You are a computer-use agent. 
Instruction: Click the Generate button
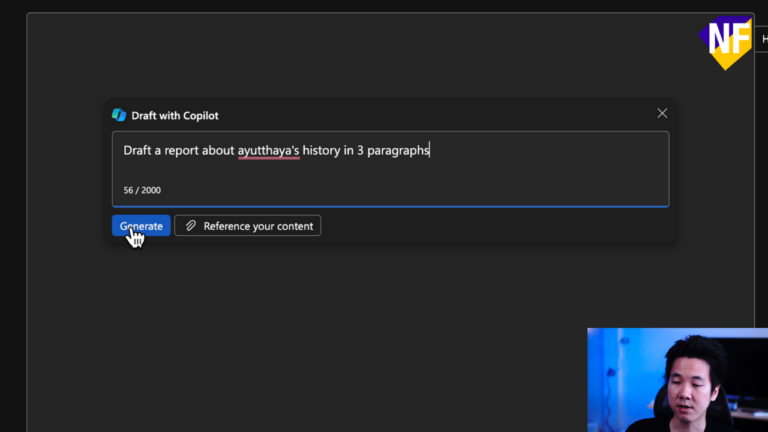(x=141, y=226)
